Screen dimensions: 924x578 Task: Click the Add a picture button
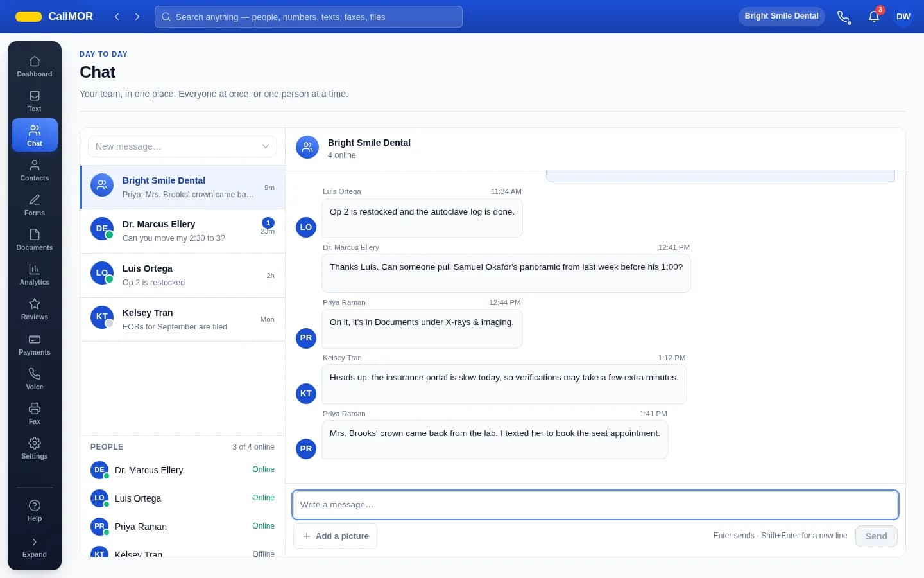[335, 536]
